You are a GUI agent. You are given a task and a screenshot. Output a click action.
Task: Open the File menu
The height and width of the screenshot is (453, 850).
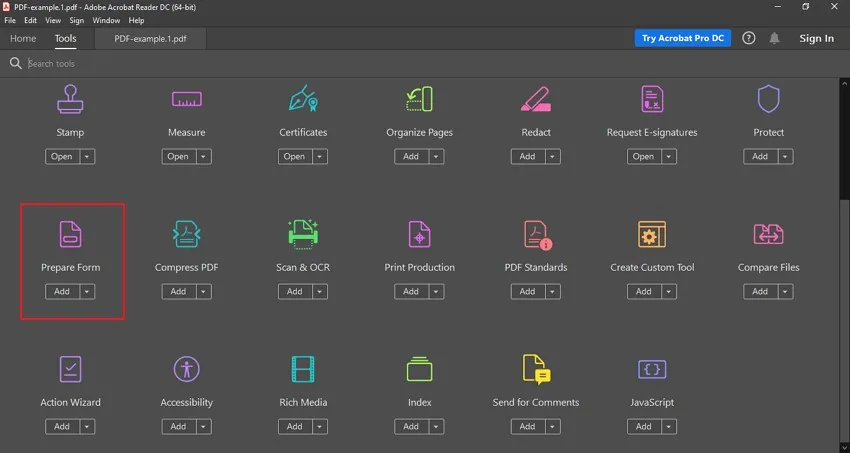(10, 21)
